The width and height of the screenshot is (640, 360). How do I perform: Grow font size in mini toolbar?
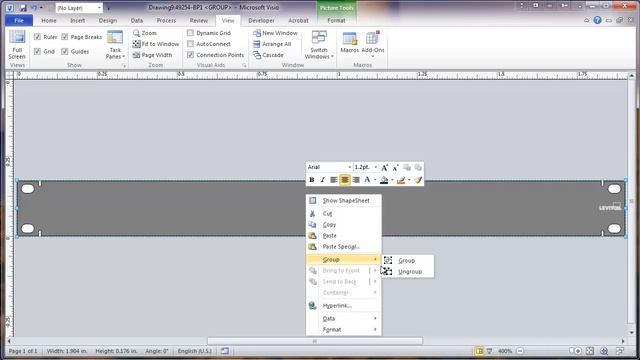click(384, 167)
